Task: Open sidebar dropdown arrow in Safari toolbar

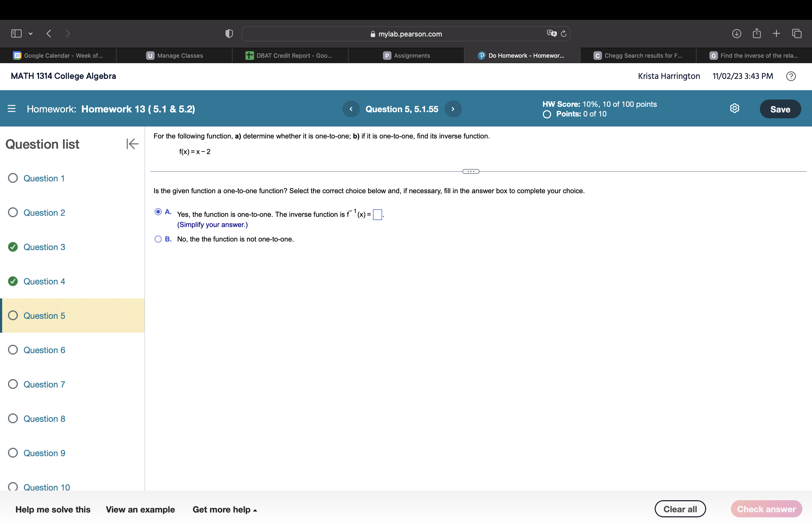Action: point(31,33)
